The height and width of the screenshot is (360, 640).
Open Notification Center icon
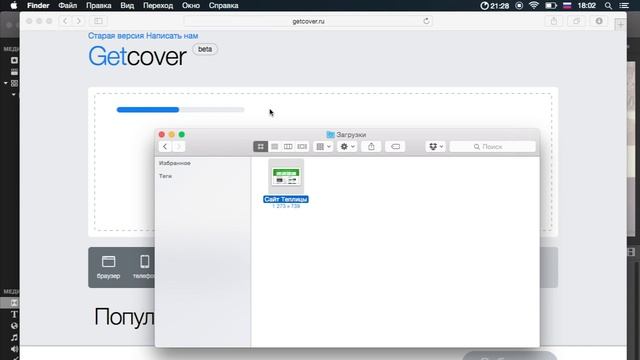click(x=624, y=6)
